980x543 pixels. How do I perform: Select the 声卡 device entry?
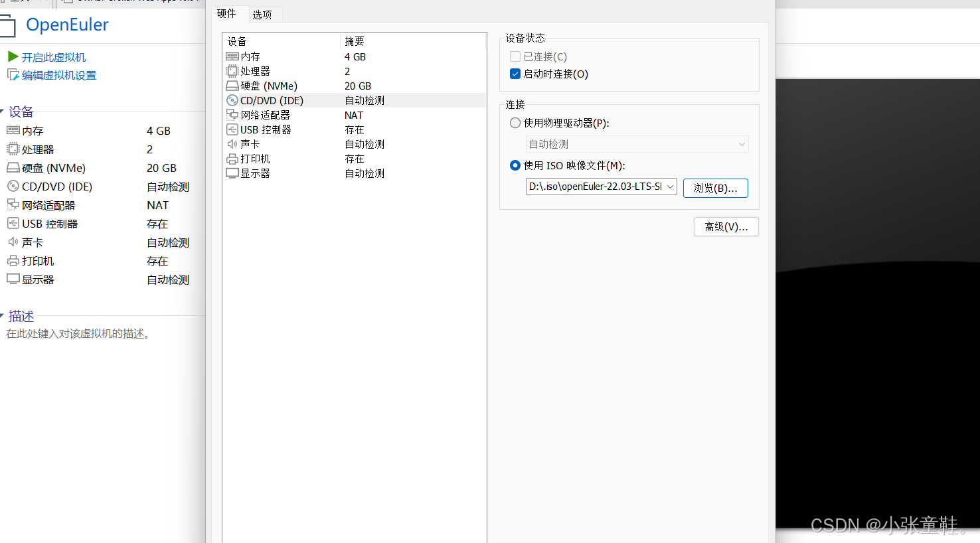tap(248, 143)
